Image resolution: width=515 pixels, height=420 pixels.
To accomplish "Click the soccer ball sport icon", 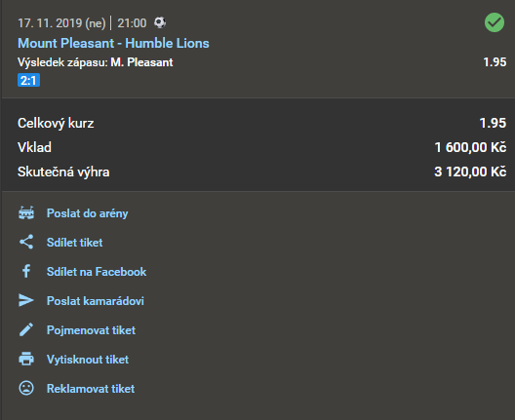I will pyautogui.click(x=160, y=22).
